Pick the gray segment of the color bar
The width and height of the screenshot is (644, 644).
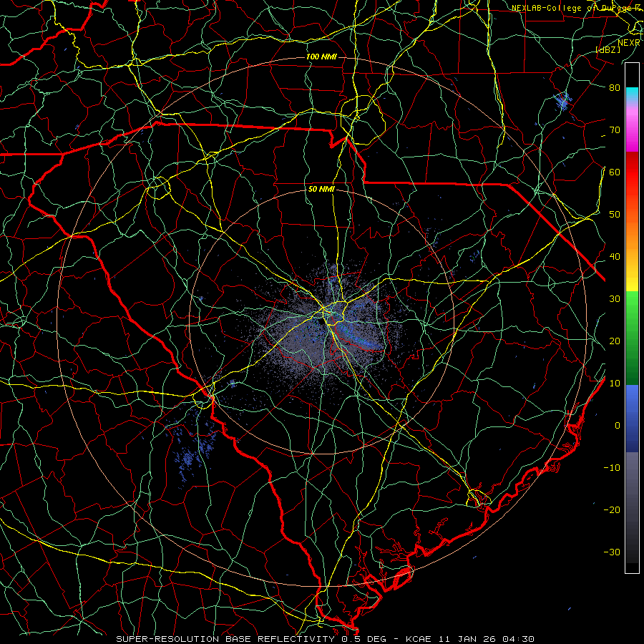632,507
